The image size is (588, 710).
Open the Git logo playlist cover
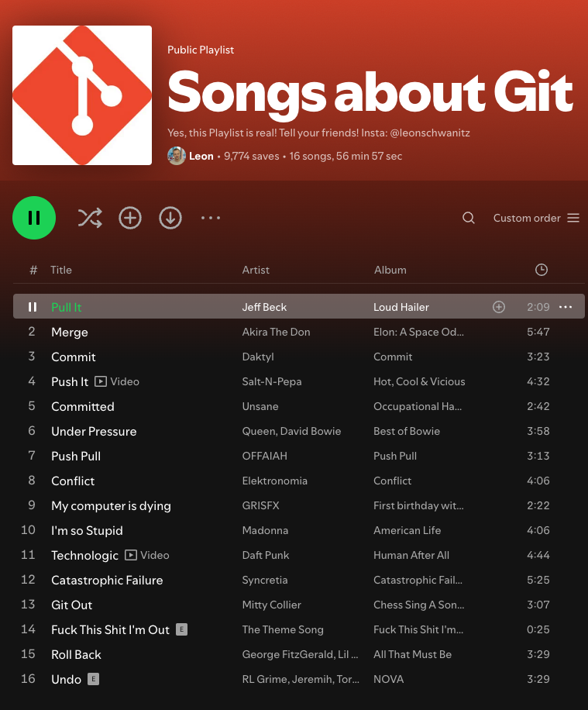coord(82,95)
